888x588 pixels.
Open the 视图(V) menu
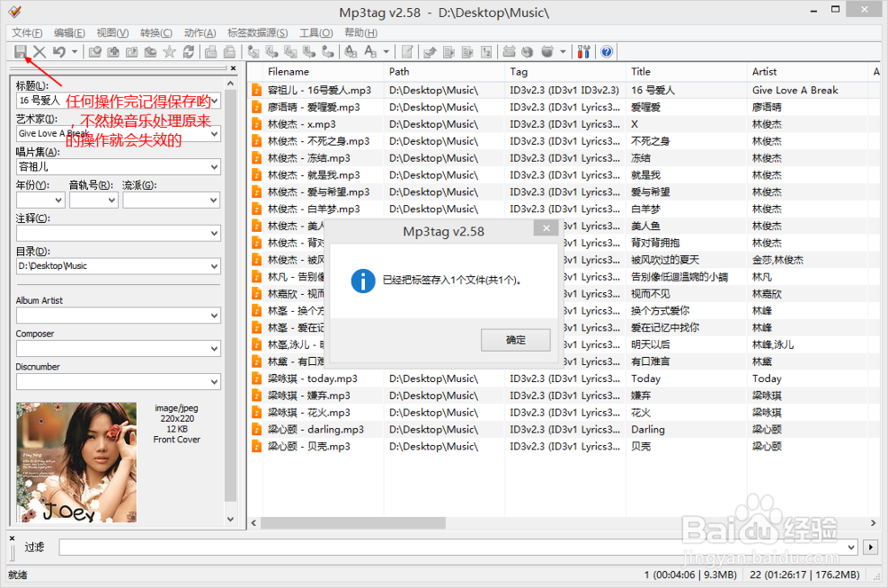(112, 33)
